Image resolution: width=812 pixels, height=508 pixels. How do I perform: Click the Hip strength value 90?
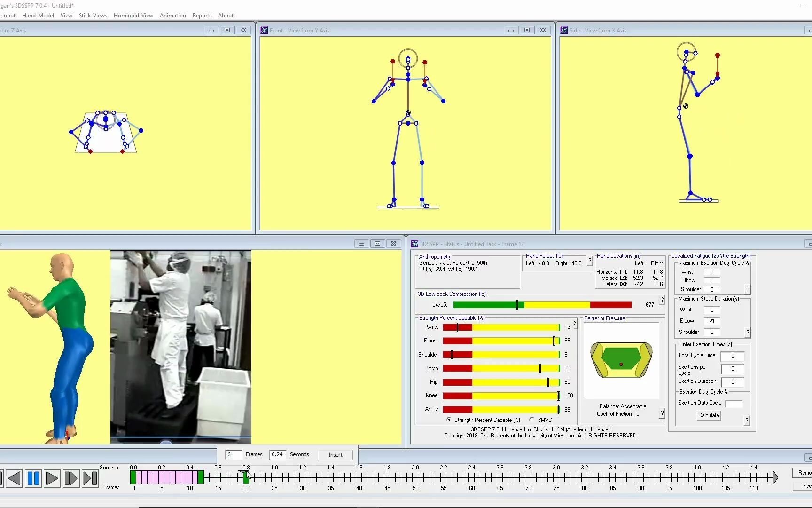[x=567, y=382]
